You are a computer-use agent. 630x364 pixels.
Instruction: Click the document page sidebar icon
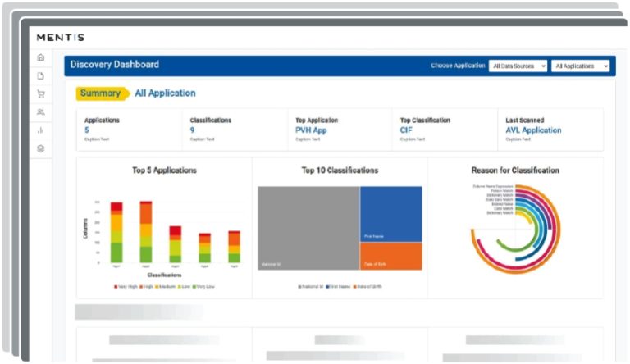click(41, 75)
